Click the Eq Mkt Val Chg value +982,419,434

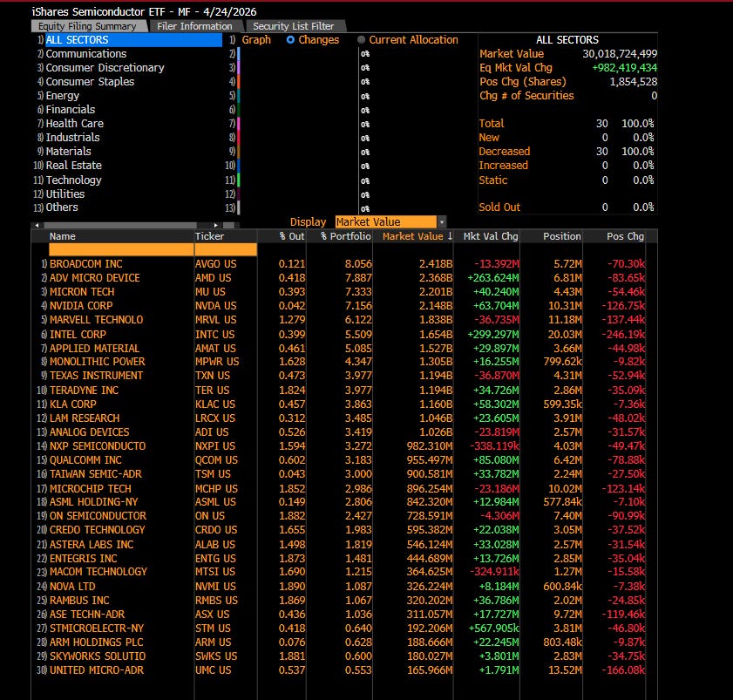coord(625,68)
